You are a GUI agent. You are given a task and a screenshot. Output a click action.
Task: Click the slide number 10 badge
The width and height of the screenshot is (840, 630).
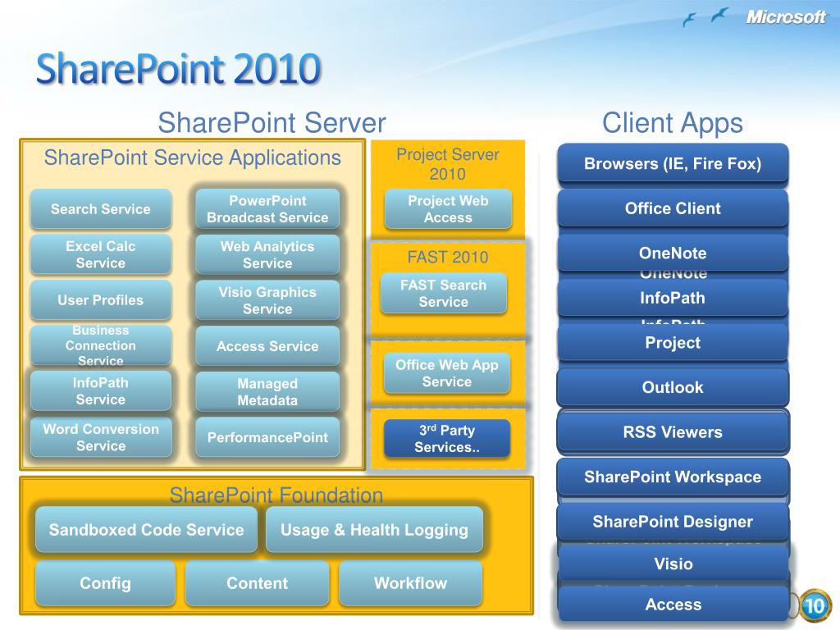[815, 606]
